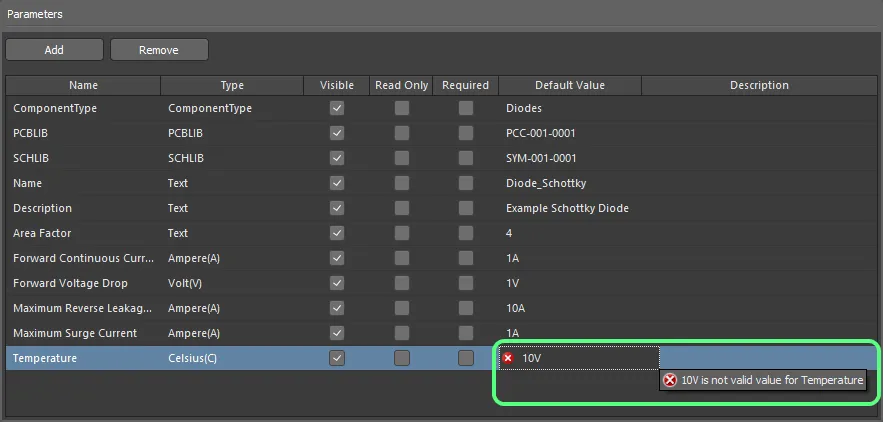Click the Description column header
Viewport: 883px width, 422px height.
click(759, 86)
